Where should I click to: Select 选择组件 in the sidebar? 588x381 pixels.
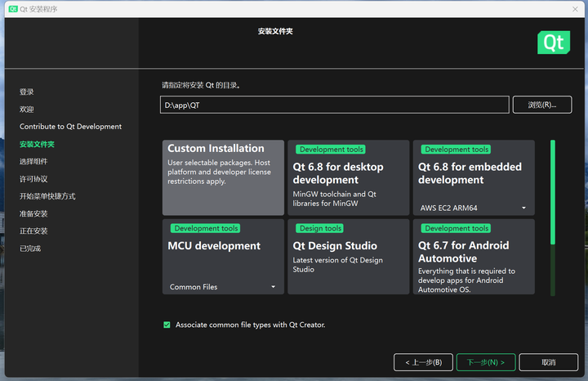click(33, 162)
